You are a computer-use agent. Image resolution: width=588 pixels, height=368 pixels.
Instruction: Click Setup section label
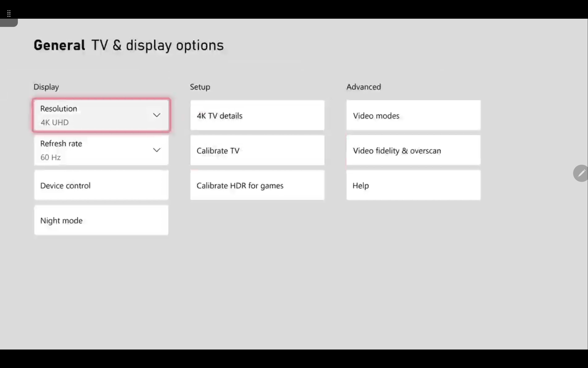200,87
